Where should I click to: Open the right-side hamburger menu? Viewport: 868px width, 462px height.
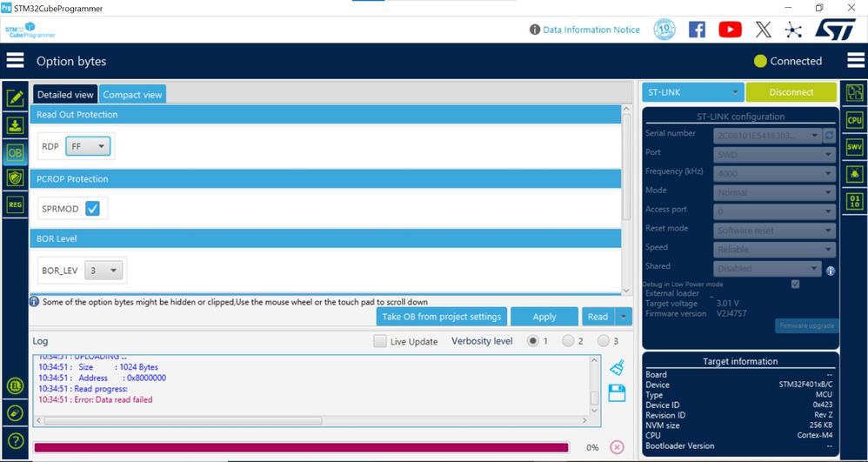[856, 60]
